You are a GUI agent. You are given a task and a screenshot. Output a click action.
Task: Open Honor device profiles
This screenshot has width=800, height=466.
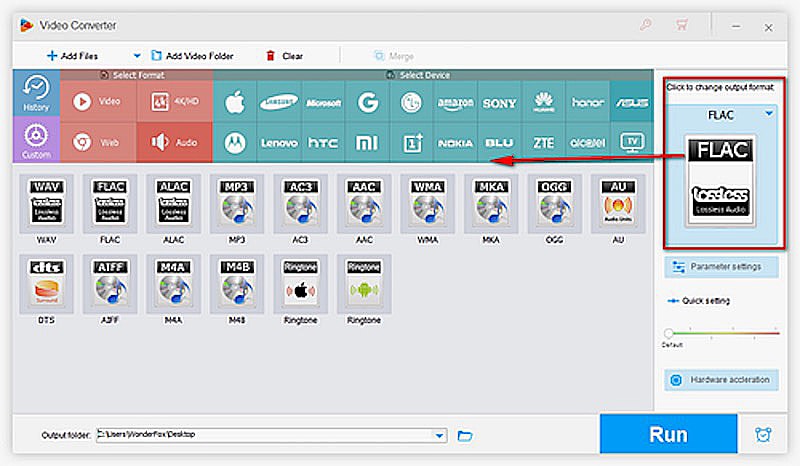coord(588,102)
